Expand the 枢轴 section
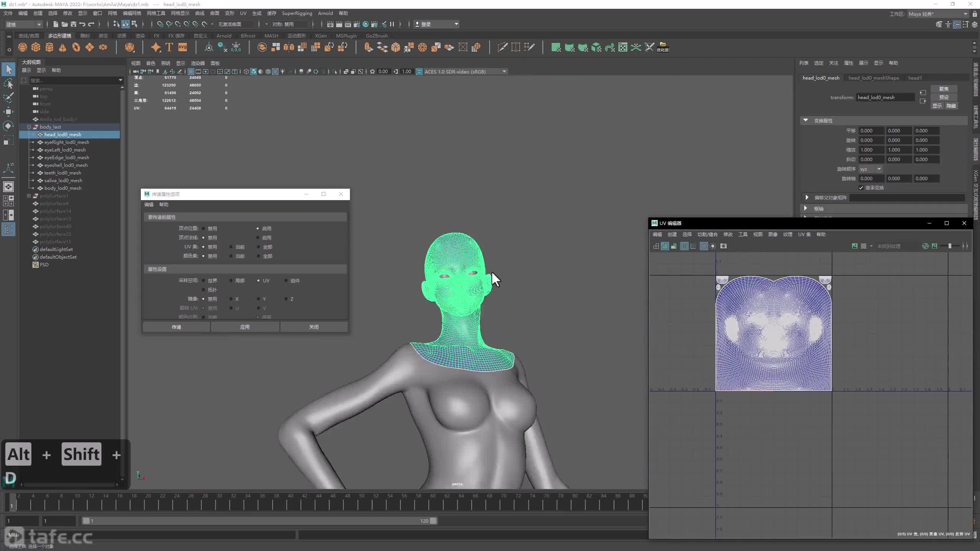This screenshot has width=980, height=551. pos(806,209)
